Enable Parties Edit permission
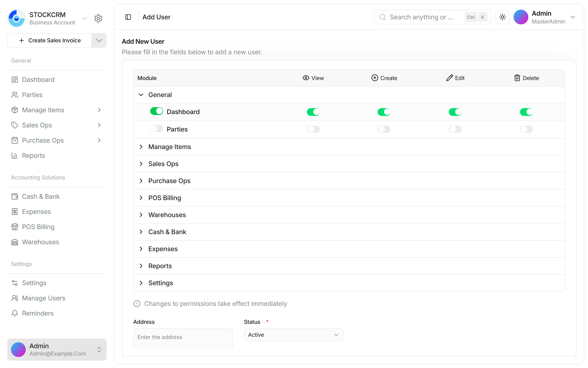This screenshot has width=588, height=368. click(455, 129)
